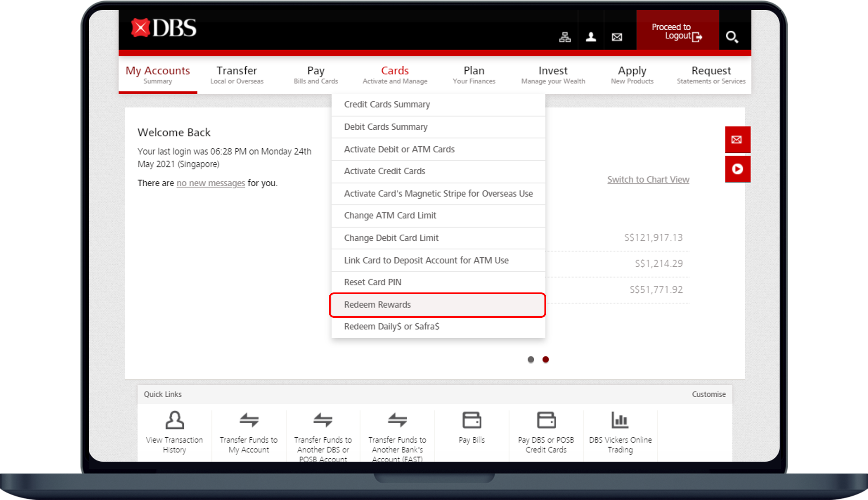Open Pay DBS or POSB Credit Cards link
The image size is (868, 500).
point(546,432)
